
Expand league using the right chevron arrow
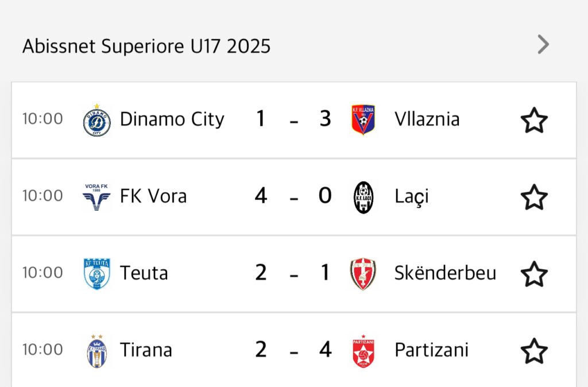543,44
